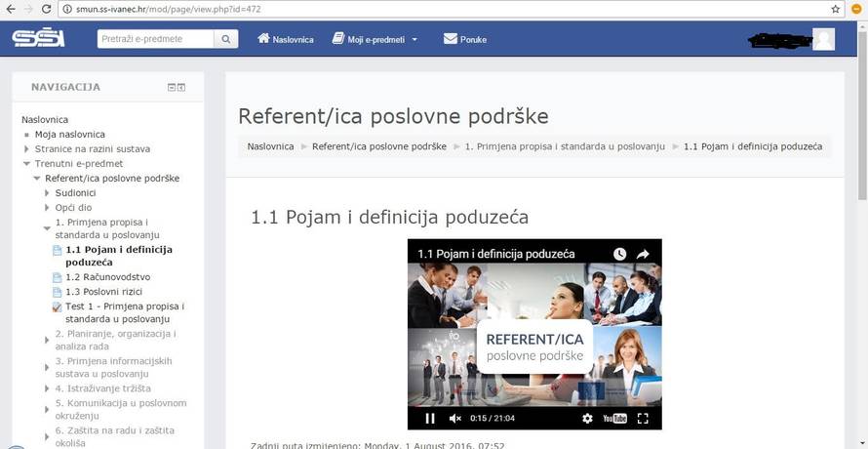The height and width of the screenshot is (449, 868).
Task: Open video on YouTube via logo
Action: 614,419
